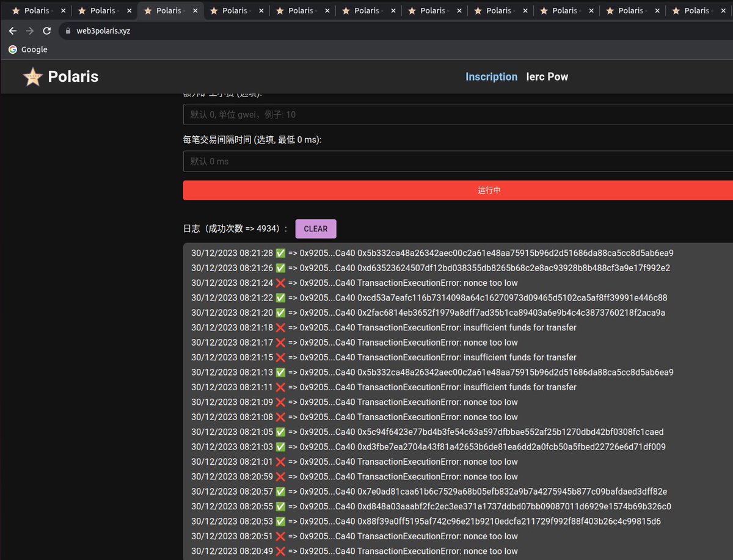This screenshot has width=733, height=560.
Task: Click the Polaris site title text
Action: coord(73,76)
